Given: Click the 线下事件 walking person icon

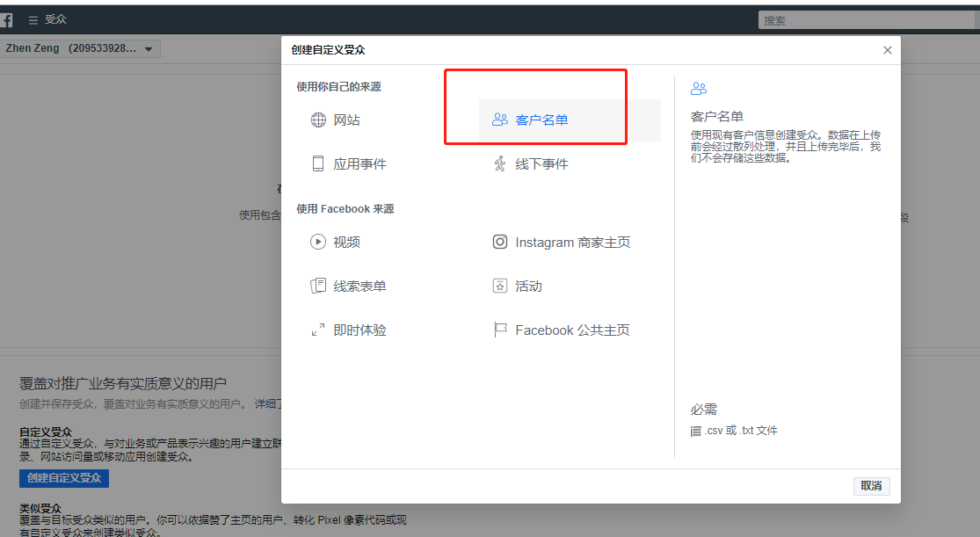Looking at the screenshot, I should coord(500,163).
